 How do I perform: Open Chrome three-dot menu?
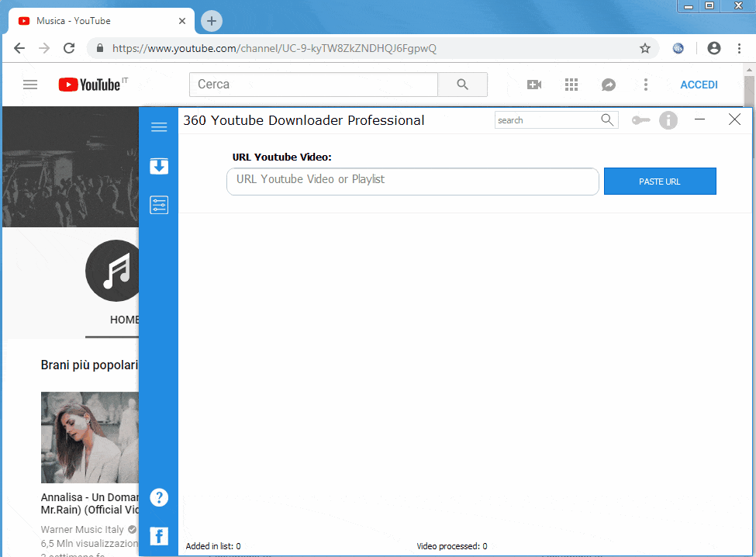(739, 48)
